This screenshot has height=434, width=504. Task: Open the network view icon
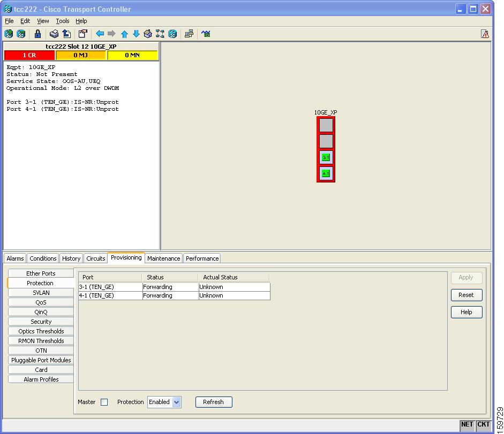(x=160, y=34)
